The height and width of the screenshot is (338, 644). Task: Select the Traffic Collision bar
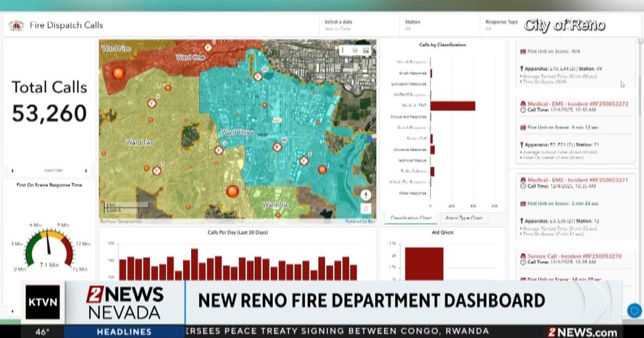[432, 171]
